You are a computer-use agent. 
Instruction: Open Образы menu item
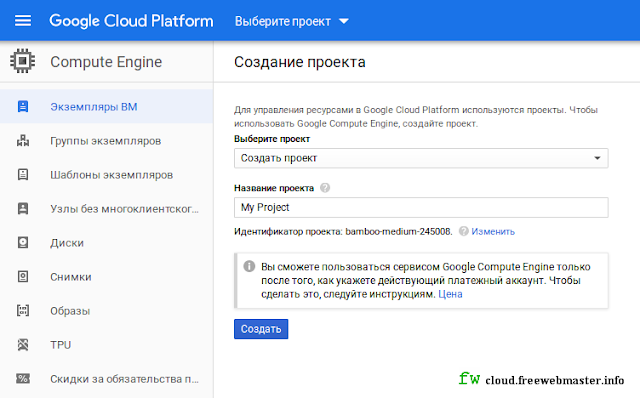(x=107, y=311)
